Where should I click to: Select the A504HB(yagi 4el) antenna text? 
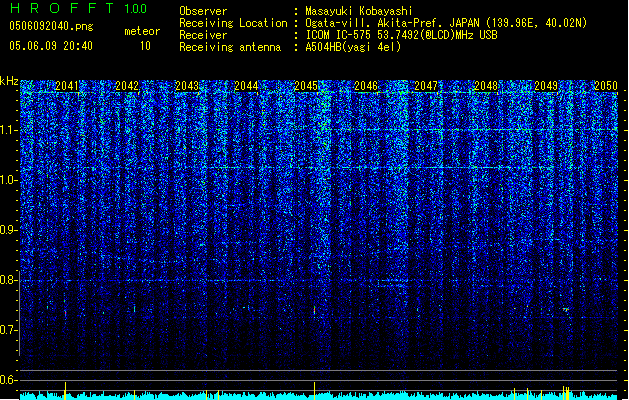click(x=353, y=47)
